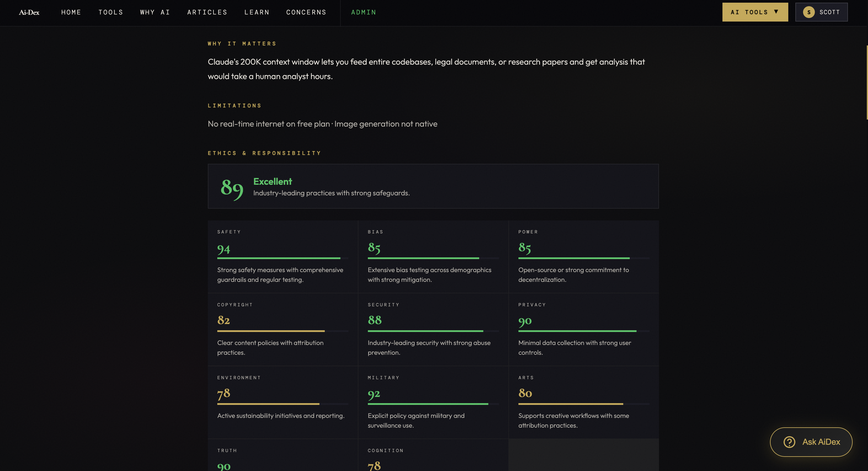The image size is (868, 471).
Task: Open the AI Tools dropdown
Action: click(755, 12)
